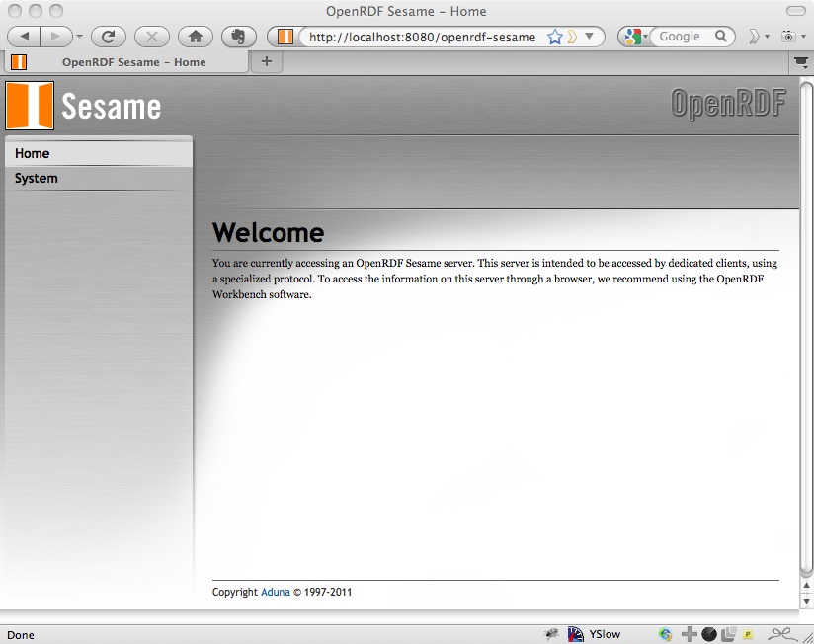The image size is (814, 644).
Task: Click the magnifying glass search icon
Action: tap(720, 36)
